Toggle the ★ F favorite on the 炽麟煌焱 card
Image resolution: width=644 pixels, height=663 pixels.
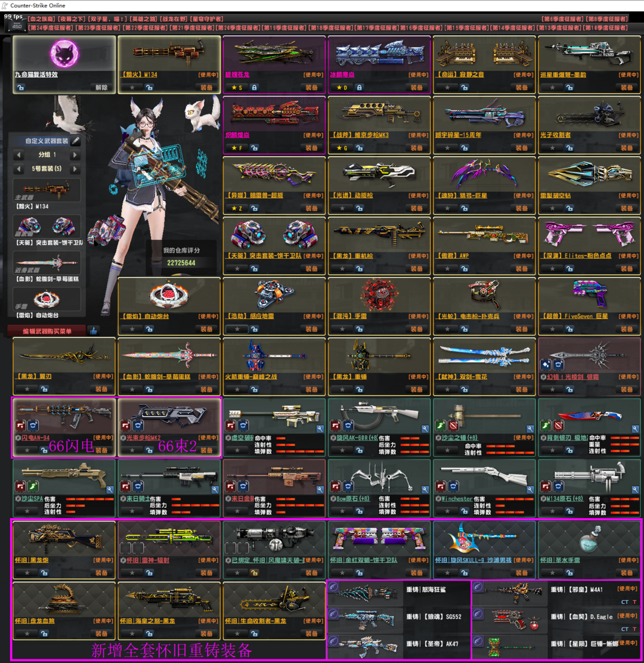tap(237, 148)
